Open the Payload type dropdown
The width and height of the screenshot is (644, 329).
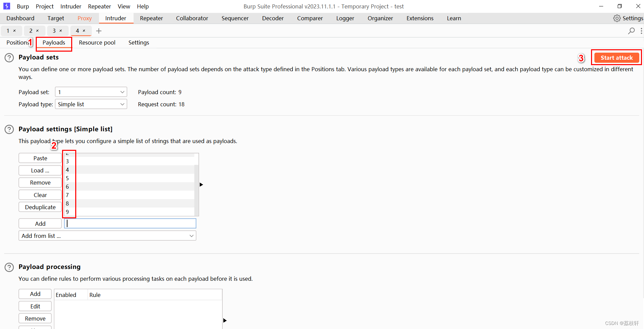(91, 104)
